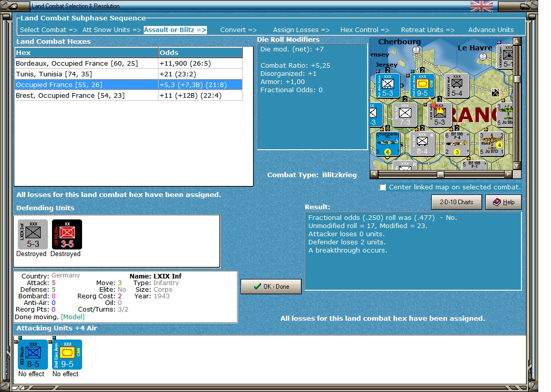
Task: Click the Die mod. (net): +7 line
Action: coord(292,49)
